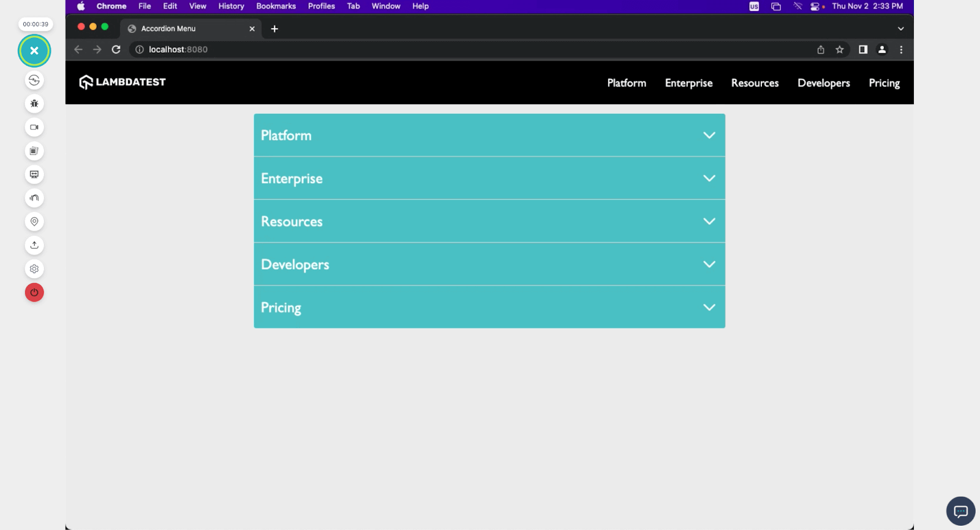Viewport: 980px width, 530px height.
Task: Open the Edit menu
Action: click(x=170, y=6)
